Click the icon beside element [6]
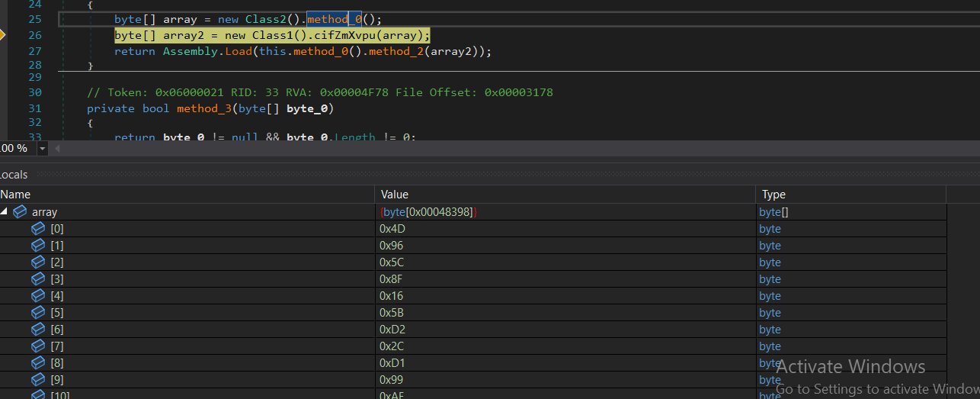This screenshot has height=399, width=980. click(38, 330)
